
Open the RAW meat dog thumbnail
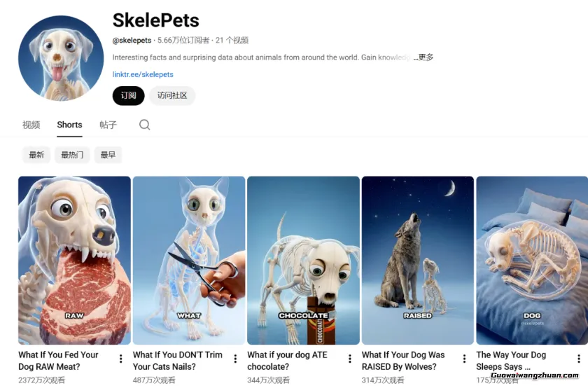click(x=74, y=261)
